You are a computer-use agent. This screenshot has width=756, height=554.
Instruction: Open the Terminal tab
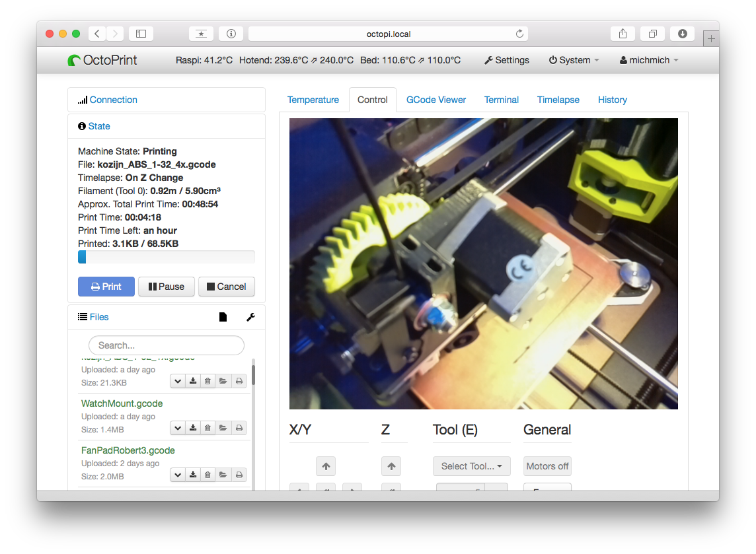tap(501, 100)
